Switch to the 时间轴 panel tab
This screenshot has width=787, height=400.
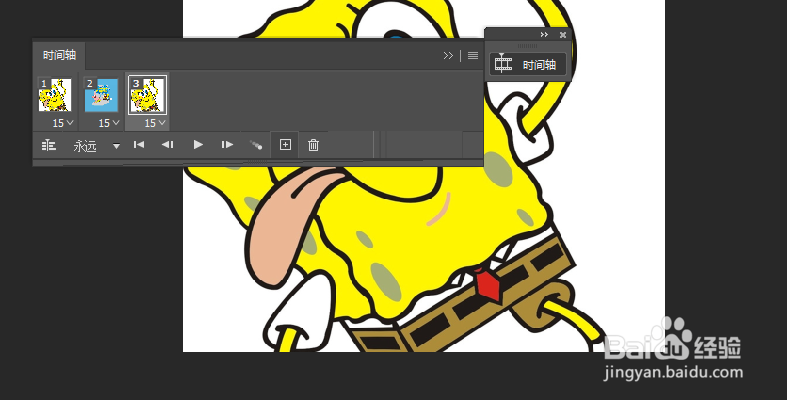coord(59,55)
